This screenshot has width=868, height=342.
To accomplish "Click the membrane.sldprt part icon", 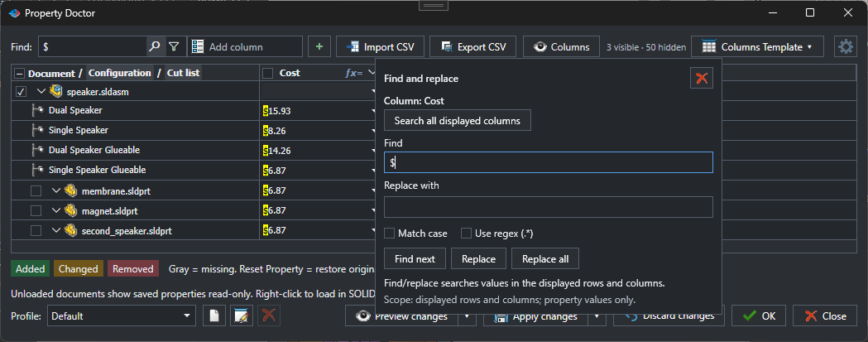I will [x=70, y=190].
